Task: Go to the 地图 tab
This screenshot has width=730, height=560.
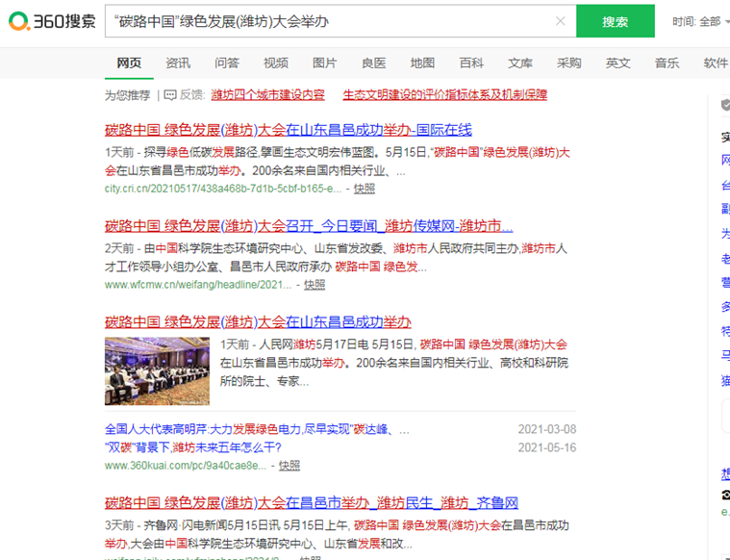Action: (x=422, y=63)
